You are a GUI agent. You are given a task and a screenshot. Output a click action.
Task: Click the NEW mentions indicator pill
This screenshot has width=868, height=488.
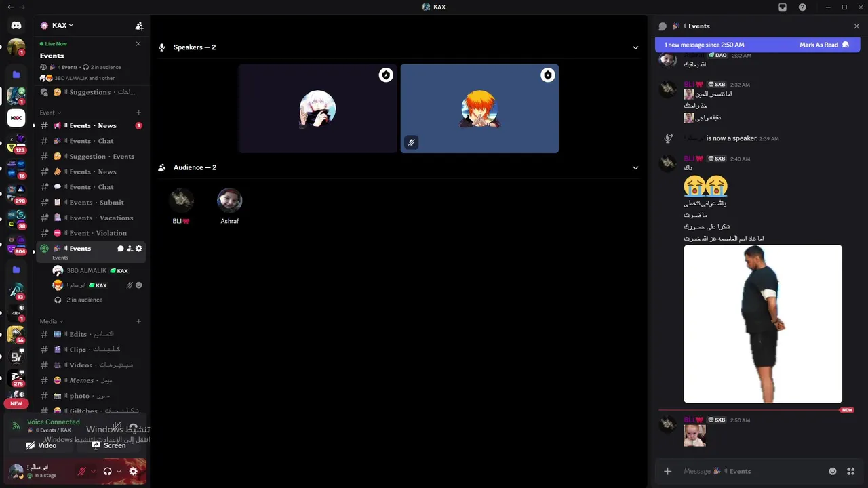(16, 403)
